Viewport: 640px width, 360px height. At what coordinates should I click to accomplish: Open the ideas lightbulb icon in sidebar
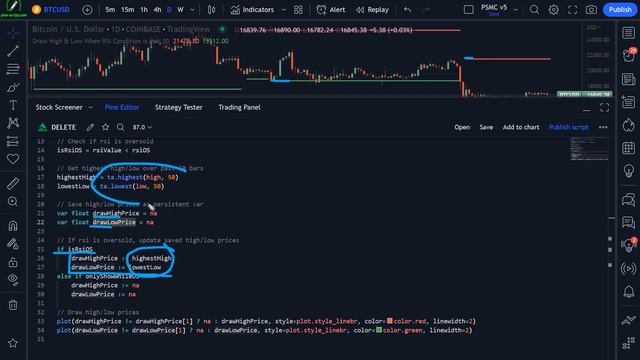[x=629, y=170]
